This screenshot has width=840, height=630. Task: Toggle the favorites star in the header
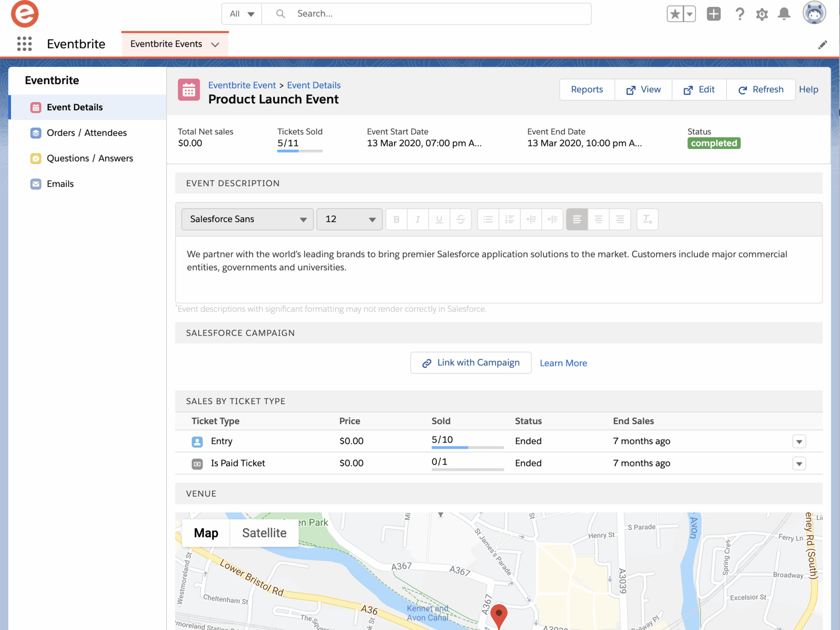pyautogui.click(x=675, y=13)
